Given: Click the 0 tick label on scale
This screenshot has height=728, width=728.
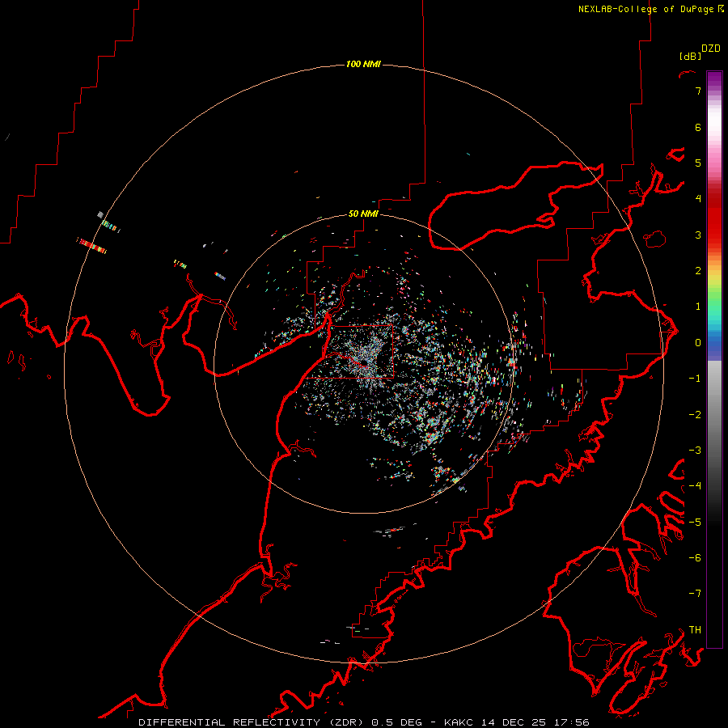Looking at the screenshot, I should 698,343.
